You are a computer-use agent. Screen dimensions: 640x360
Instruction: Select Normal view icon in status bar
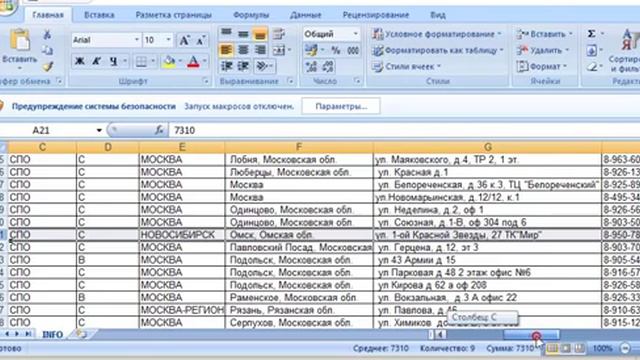552,348
